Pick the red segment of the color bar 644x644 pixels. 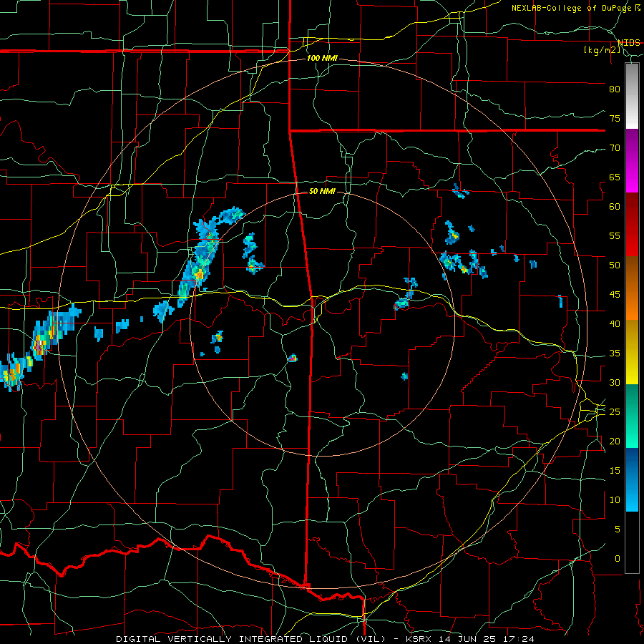pyautogui.click(x=632, y=225)
